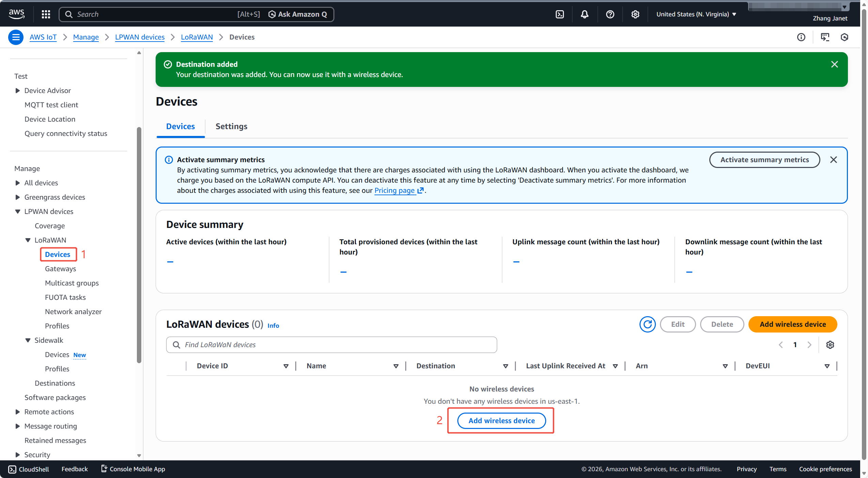Screen dimensions: 868x478
Task: Open the AWS services grid menu
Action: [x=46, y=14]
